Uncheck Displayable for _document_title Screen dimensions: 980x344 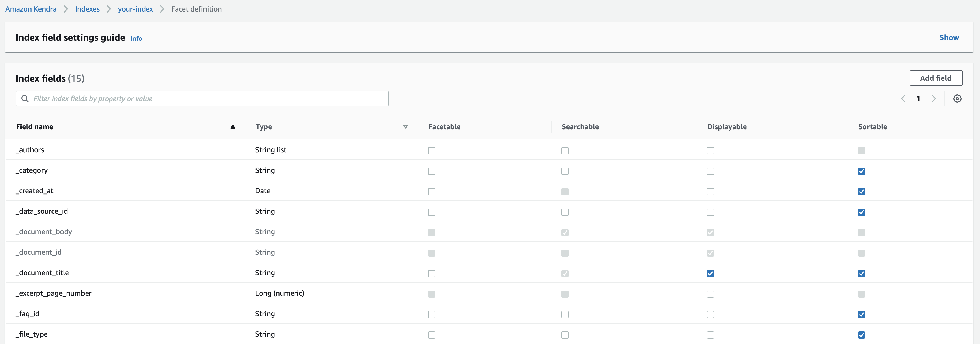[x=710, y=274]
